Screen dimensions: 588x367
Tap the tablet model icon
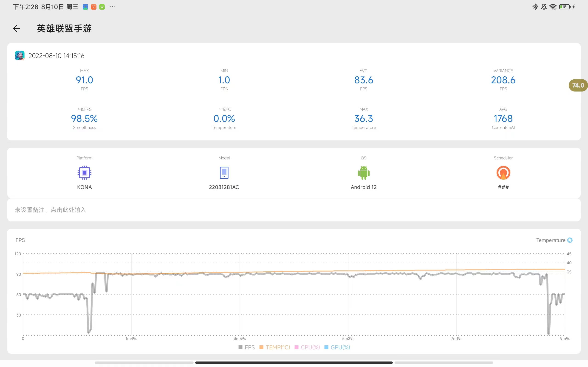coord(224,172)
